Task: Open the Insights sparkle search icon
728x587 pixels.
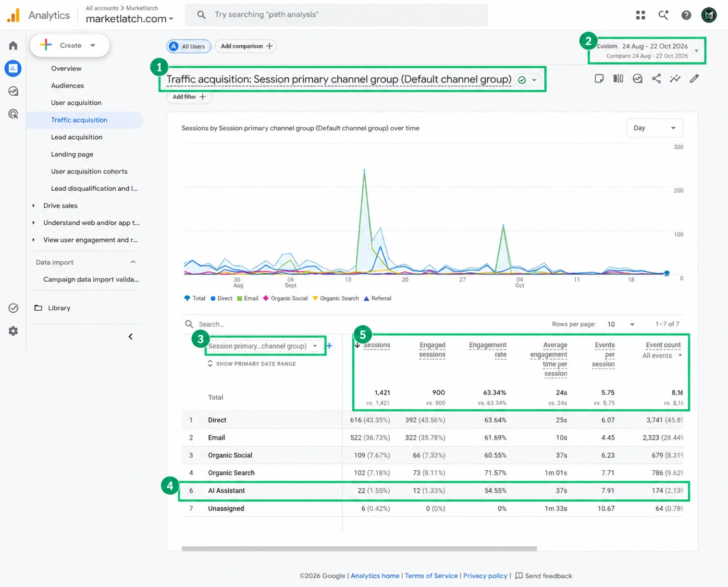Action: tap(663, 15)
